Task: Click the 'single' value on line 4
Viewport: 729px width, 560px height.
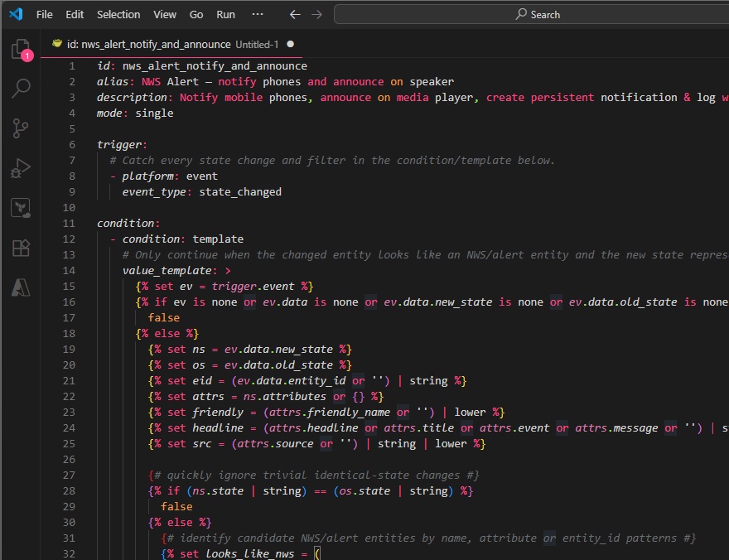Action: click(154, 113)
